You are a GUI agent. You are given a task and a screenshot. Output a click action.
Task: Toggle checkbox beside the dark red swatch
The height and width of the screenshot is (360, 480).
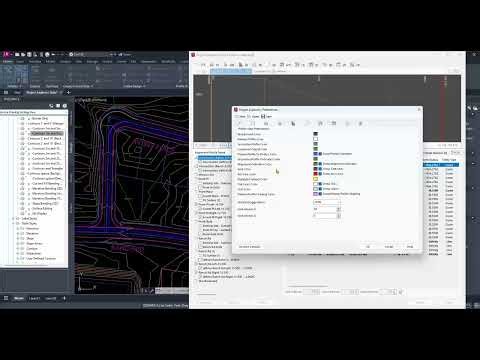320,169
